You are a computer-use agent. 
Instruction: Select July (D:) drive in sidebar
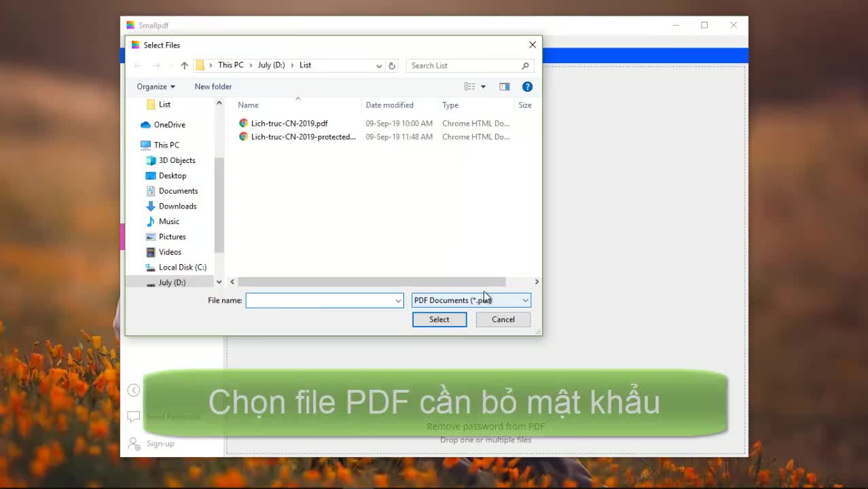[x=172, y=283]
